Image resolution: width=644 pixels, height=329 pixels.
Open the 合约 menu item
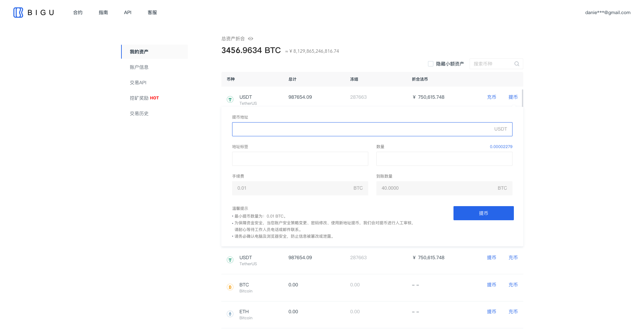78,12
